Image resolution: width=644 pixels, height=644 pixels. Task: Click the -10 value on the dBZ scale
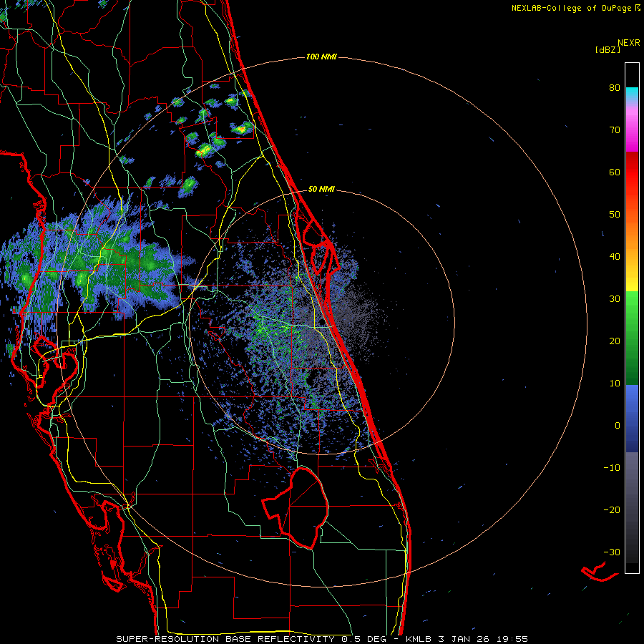click(612, 468)
